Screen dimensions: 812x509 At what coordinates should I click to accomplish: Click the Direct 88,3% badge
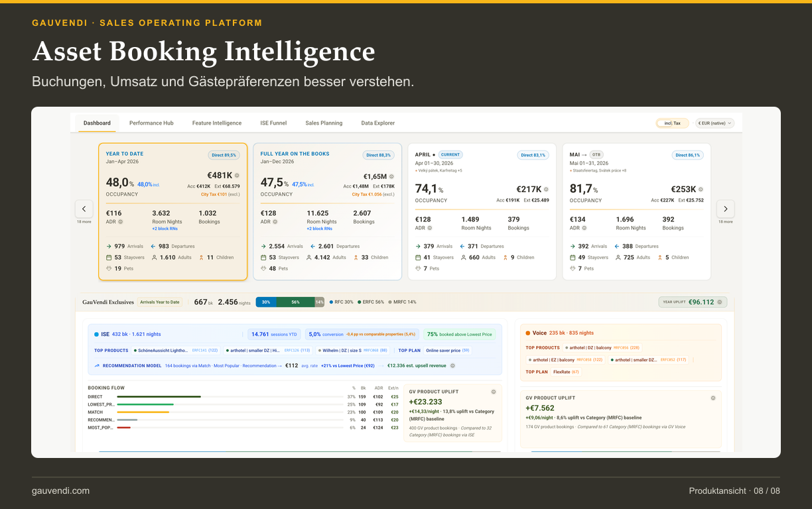coord(378,155)
